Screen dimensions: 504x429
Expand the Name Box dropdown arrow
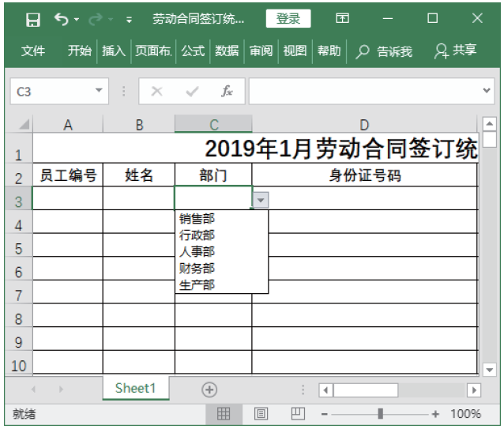pyautogui.click(x=99, y=91)
